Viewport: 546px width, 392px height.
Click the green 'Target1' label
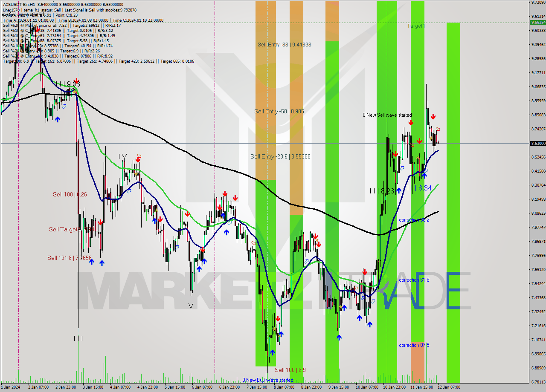tap(416, 26)
